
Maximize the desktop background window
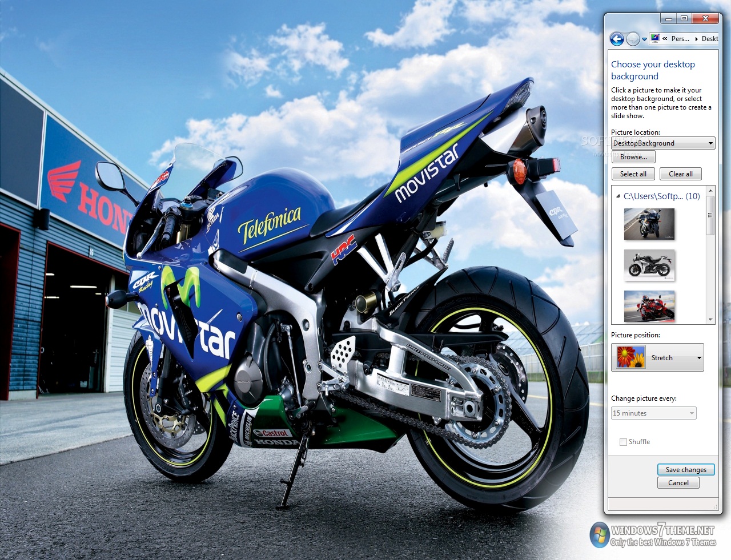(684, 19)
